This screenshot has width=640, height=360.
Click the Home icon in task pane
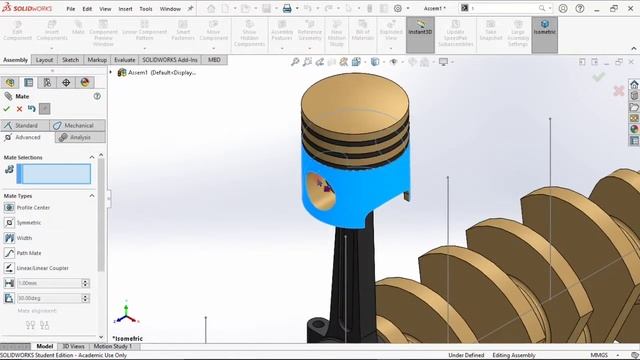[x=634, y=84]
